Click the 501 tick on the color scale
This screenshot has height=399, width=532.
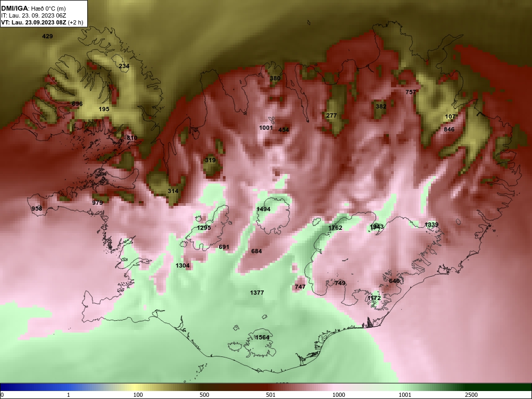(x=271, y=395)
